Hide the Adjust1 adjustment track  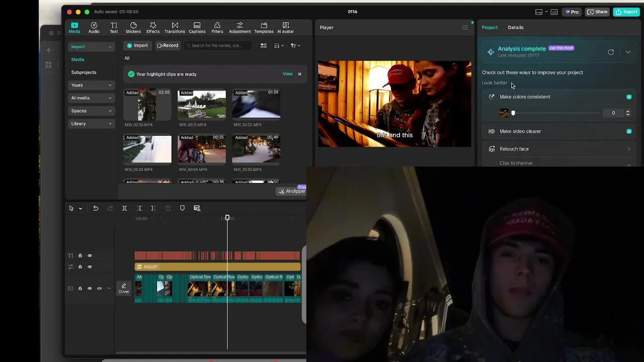[90, 266]
